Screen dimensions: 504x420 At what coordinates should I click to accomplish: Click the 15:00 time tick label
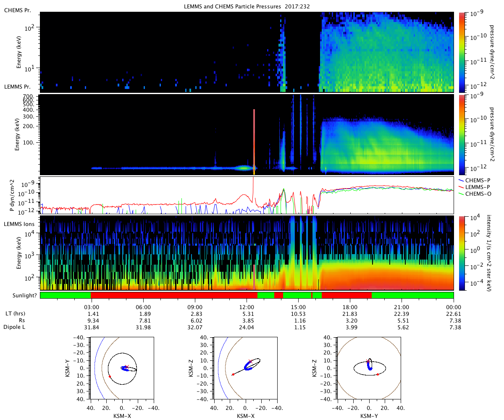click(x=298, y=307)
